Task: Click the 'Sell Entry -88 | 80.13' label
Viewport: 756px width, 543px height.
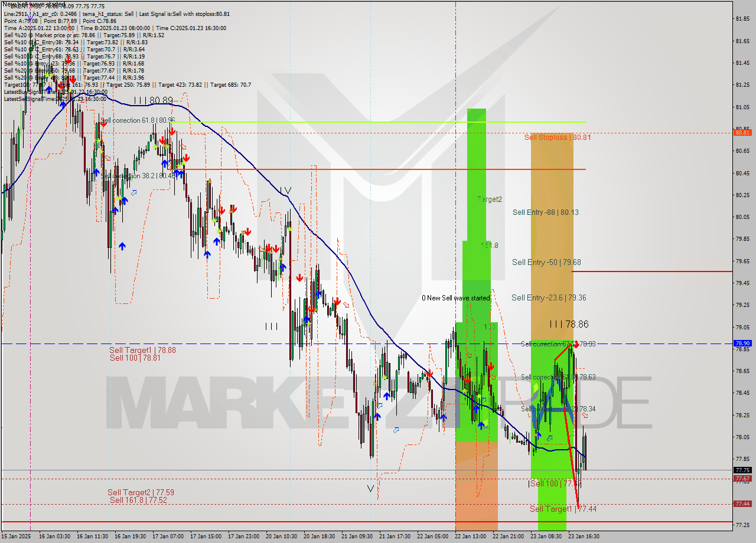Action: [545, 212]
